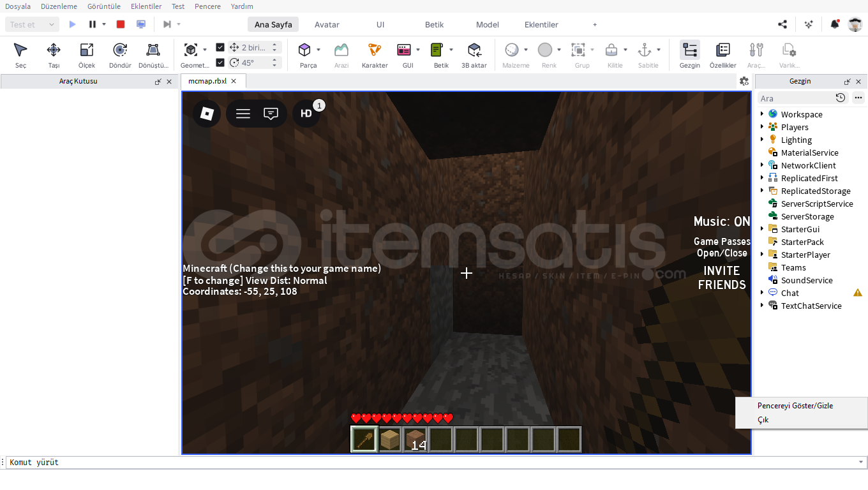
Task: Open the Özellikler (Properties) panel
Action: click(x=722, y=55)
